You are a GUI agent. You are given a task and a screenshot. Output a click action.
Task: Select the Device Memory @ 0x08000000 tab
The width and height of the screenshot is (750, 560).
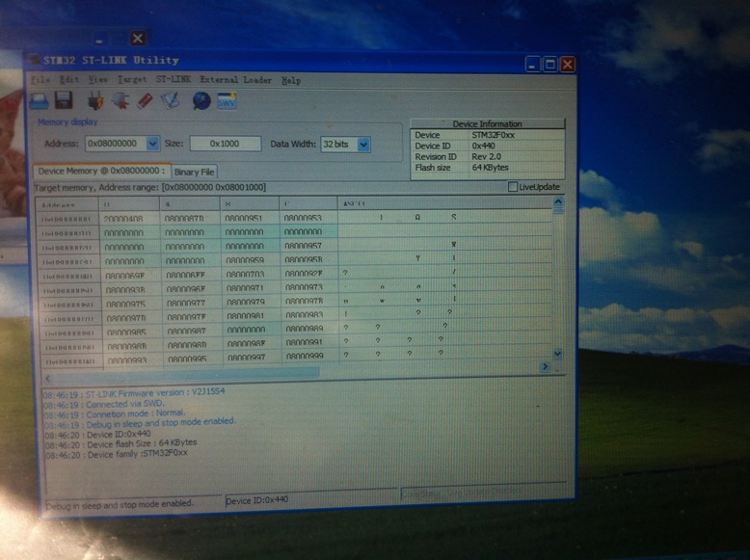[102, 171]
